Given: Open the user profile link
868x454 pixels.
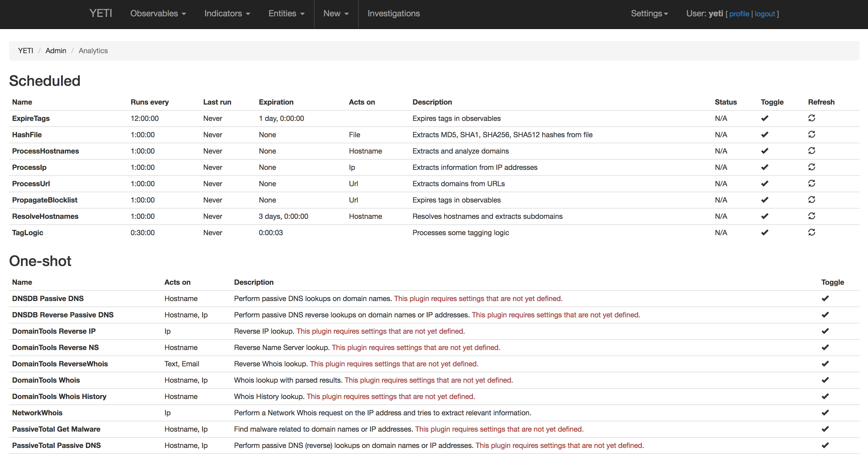Looking at the screenshot, I should point(739,14).
